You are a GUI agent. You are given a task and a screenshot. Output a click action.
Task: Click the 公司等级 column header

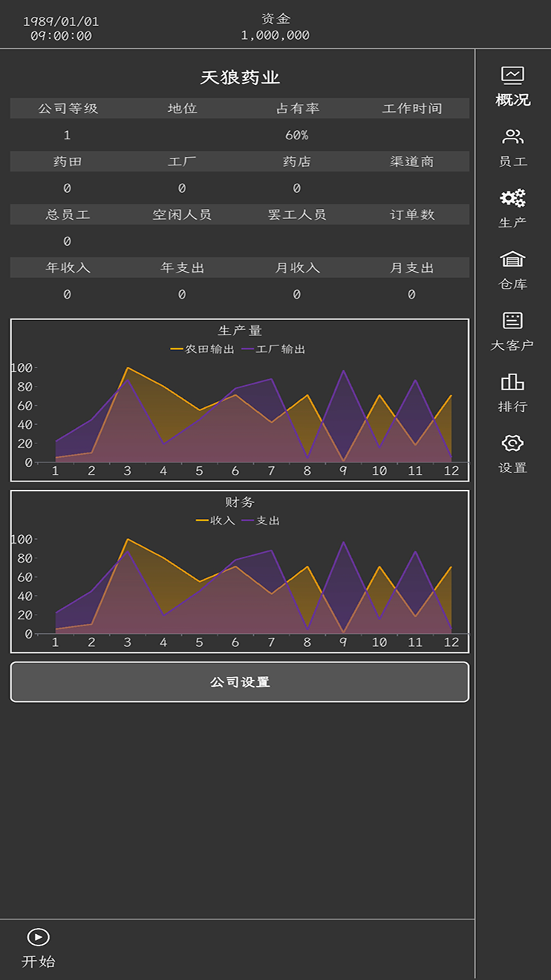pos(67,109)
